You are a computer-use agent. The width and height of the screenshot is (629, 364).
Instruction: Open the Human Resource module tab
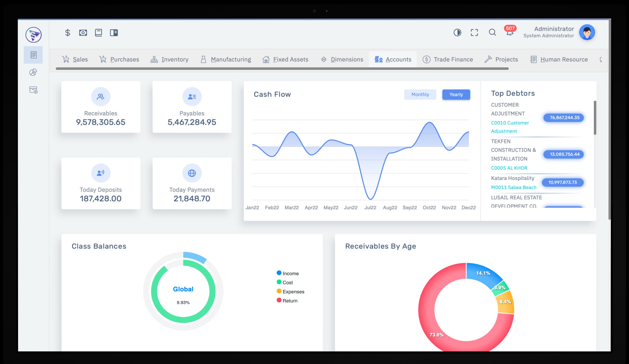(x=564, y=59)
